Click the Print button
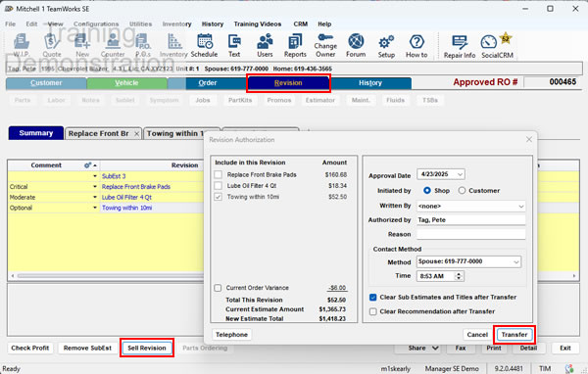This screenshot has height=374, width=588. pos(494,349)
